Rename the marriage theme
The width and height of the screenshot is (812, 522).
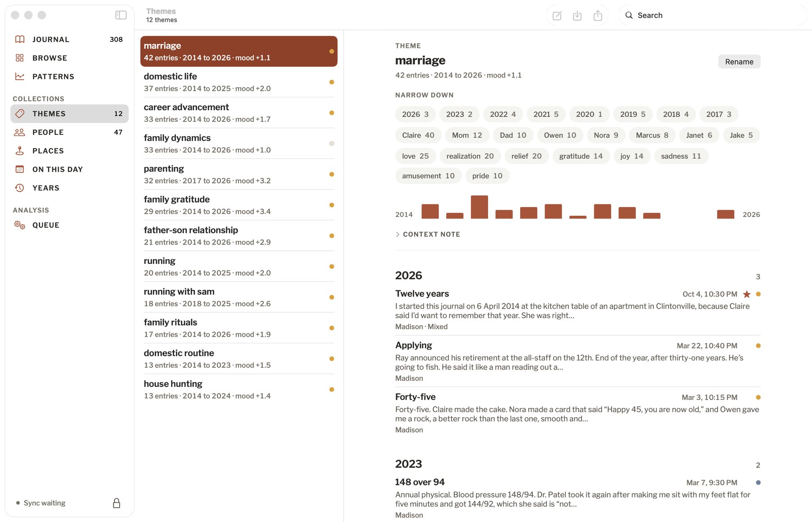tap(739, 62)
